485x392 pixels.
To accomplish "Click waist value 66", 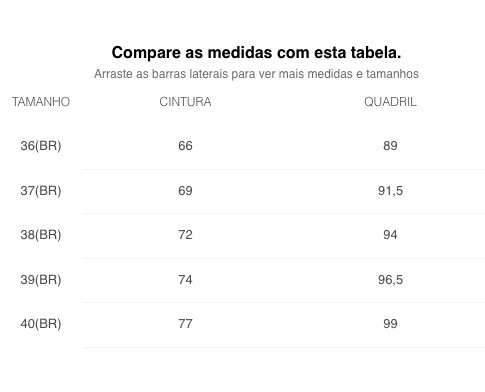I will coord(185,146).
